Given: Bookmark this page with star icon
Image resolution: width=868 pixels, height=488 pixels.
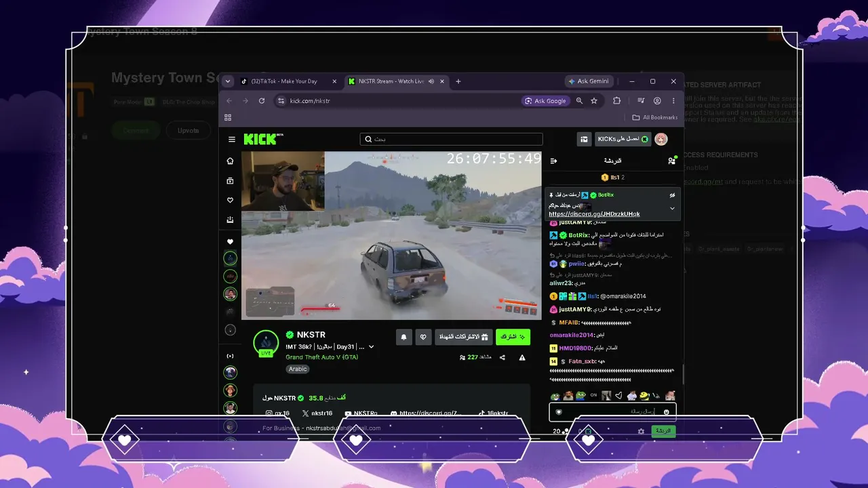Looking at the screenshot, I should tap(594, 101).
